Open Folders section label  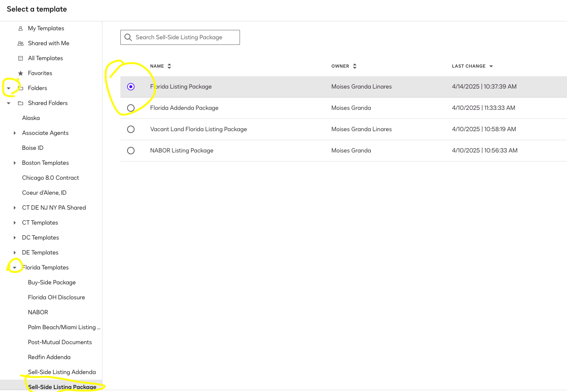pyautogui.click(x=37, y=88)
